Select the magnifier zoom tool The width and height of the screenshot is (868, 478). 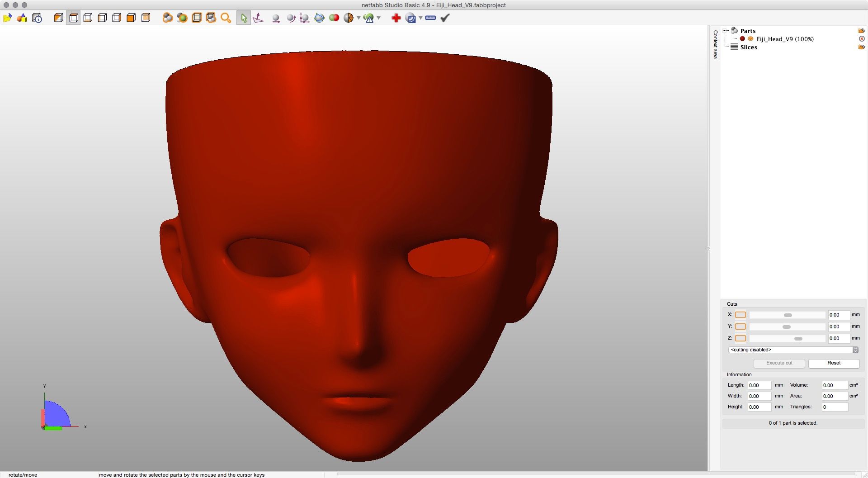[x=226, y=18]
